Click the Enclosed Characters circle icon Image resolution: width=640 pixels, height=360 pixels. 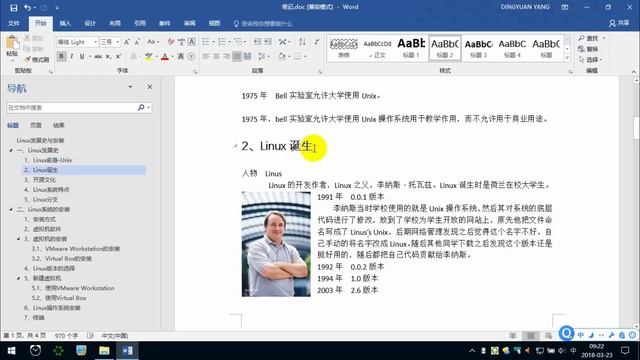tap(191, 56)
